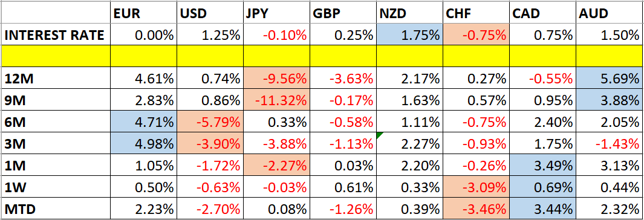Image resolution: width=644 pixels, height=220 pixels.
Task: Select the EUR 3M cell showing 4.98%
Action: (x=144, y=143)
